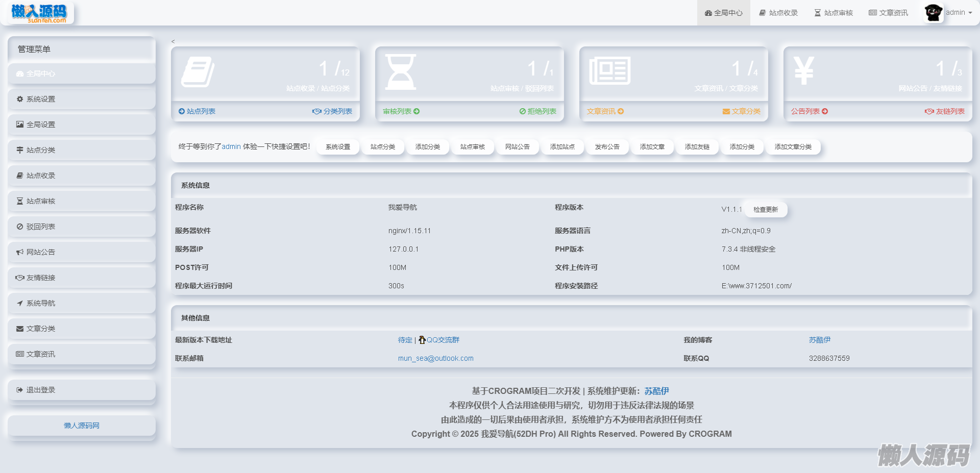Switch to 文章资讯 in the top navigation
This screenshot has width=980, height=473.
[x=888, y=13]
